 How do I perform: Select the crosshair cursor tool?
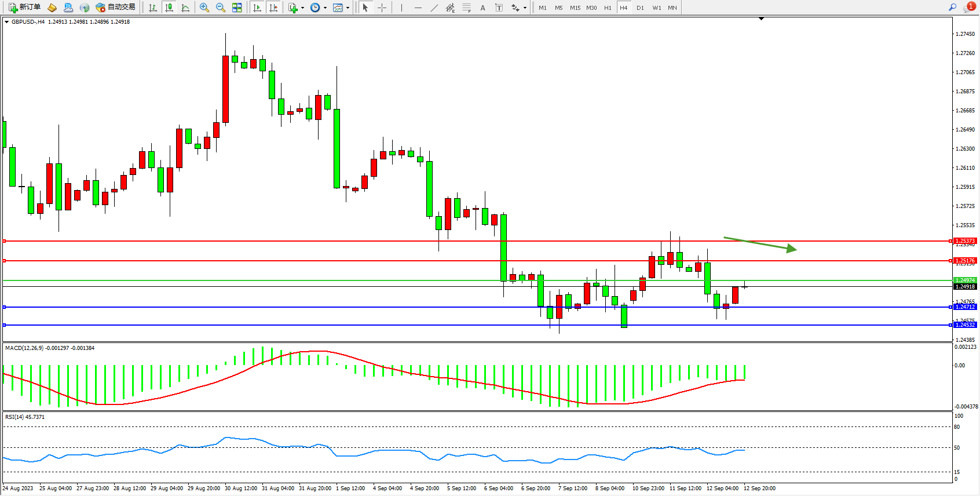[x=382, y=8]
